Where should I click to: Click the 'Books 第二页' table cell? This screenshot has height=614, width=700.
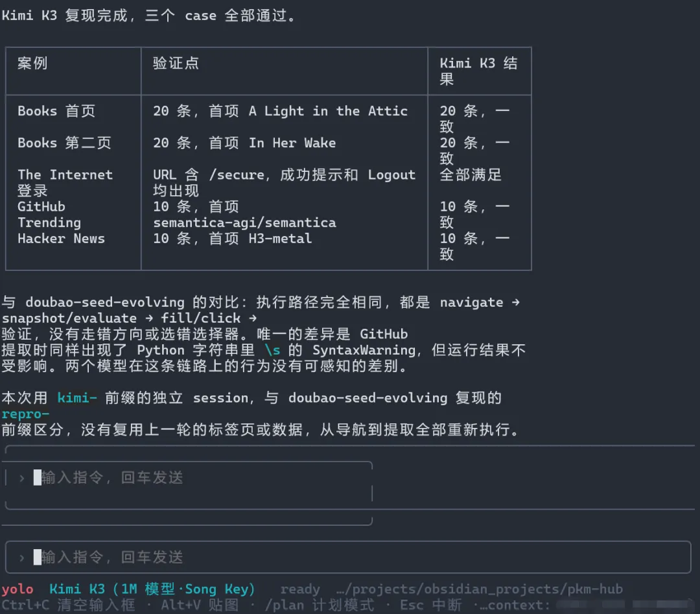(64, 143)
